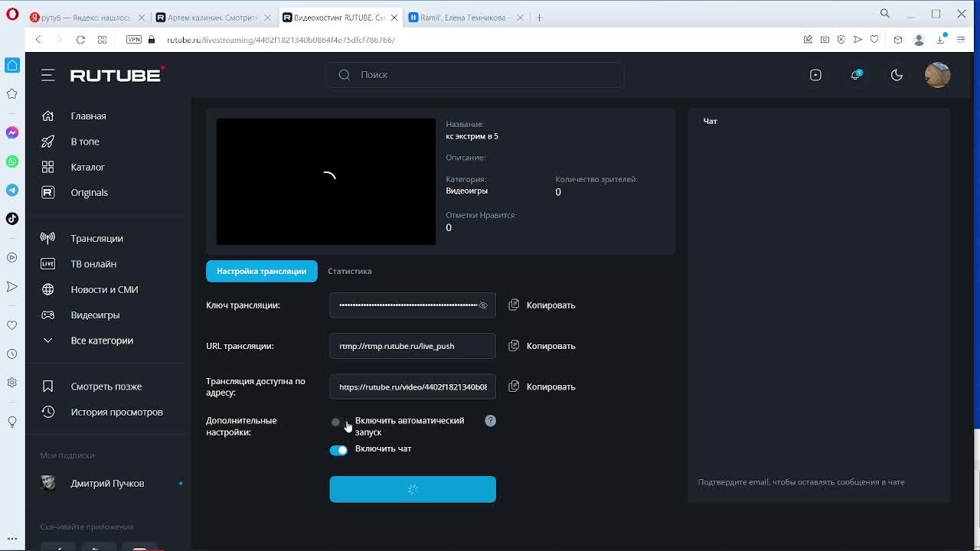The height and width of the screenshot is (551, 980).
Task: Open the tab grid overview icon
Action: 102,40
